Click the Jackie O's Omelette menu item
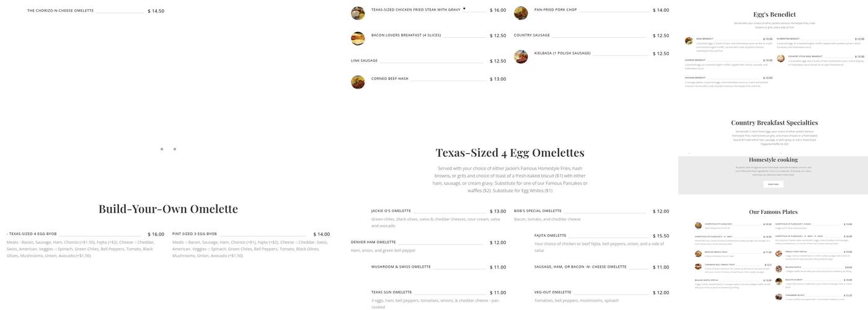Viewport: 868px width, 310px height. pos(391,211)
